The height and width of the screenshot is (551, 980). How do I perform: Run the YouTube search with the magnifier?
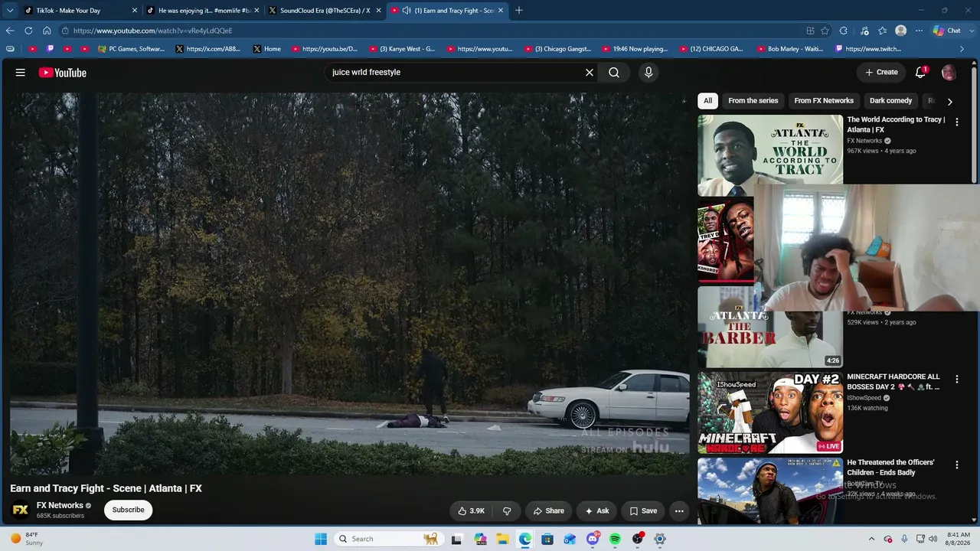(614, 73)
